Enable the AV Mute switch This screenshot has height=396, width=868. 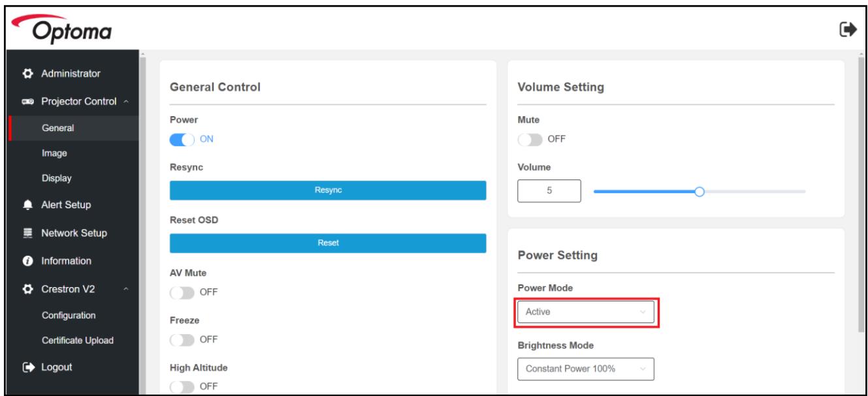point(181,292)
